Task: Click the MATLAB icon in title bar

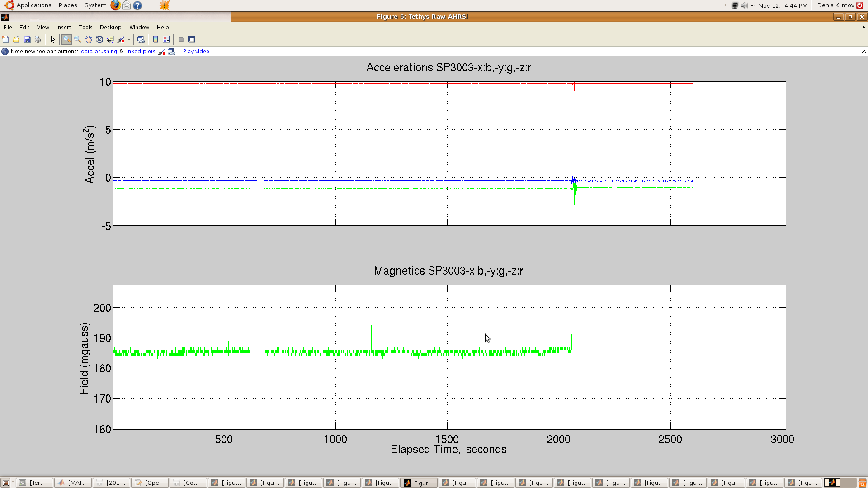Action: click(x=5, y=17)
